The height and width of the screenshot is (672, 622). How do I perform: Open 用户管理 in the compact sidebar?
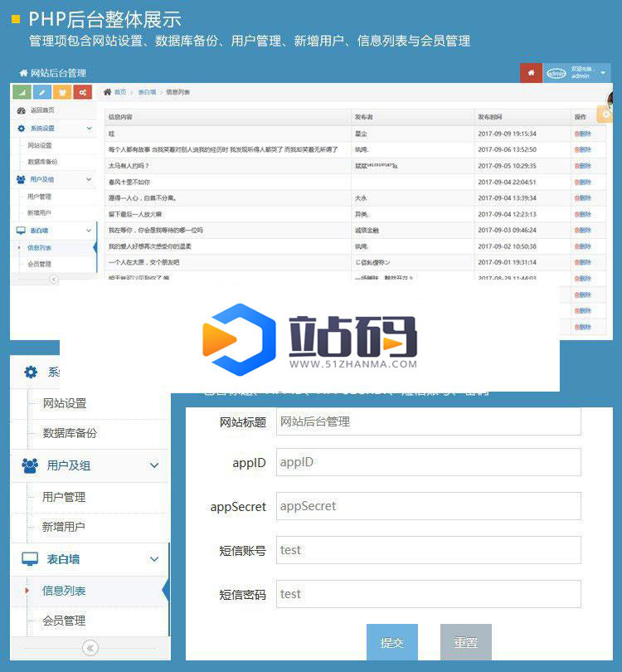coord(39,197)
